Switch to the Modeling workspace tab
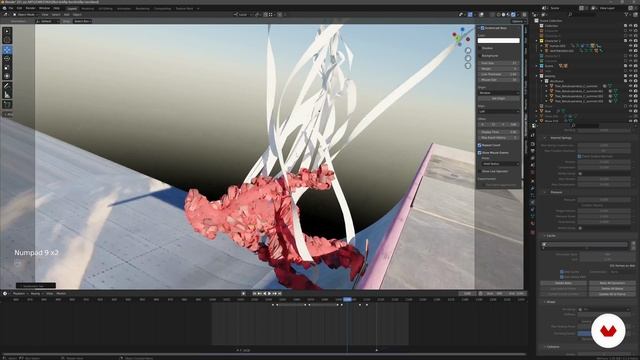This screenshot has height=360, width=640. 87,8
